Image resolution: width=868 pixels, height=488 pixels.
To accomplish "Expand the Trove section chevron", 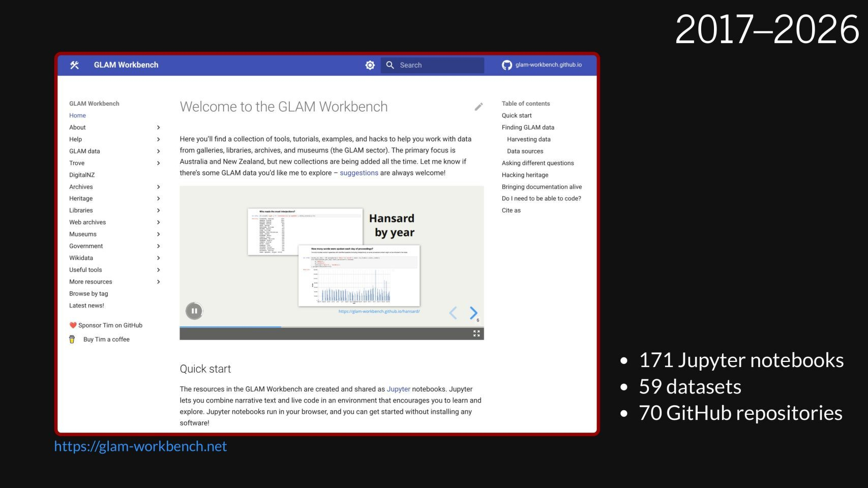I will [x=159, y=163].
